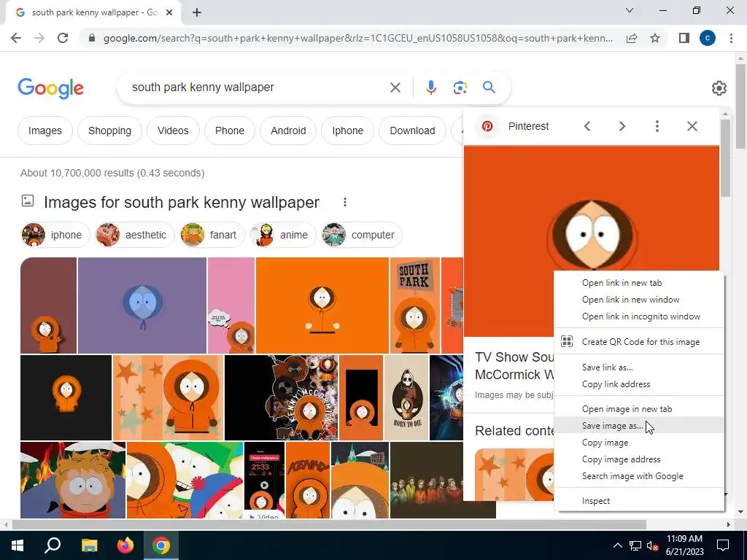Select the Videos filter chip
The width and height of the screenshot is (747, 560).
(x=173, y=131)
